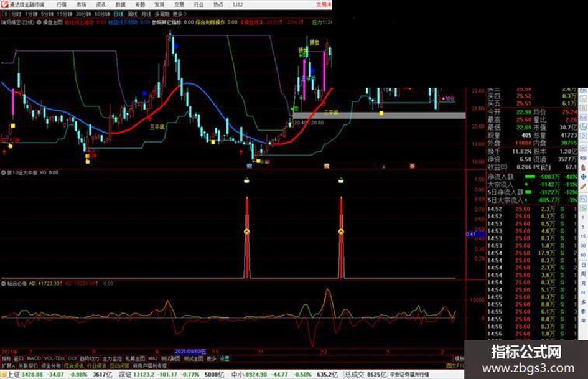Screen dimensions: 588x379
Task: Switch to the 60分钟 period tab
Action: 102,14
